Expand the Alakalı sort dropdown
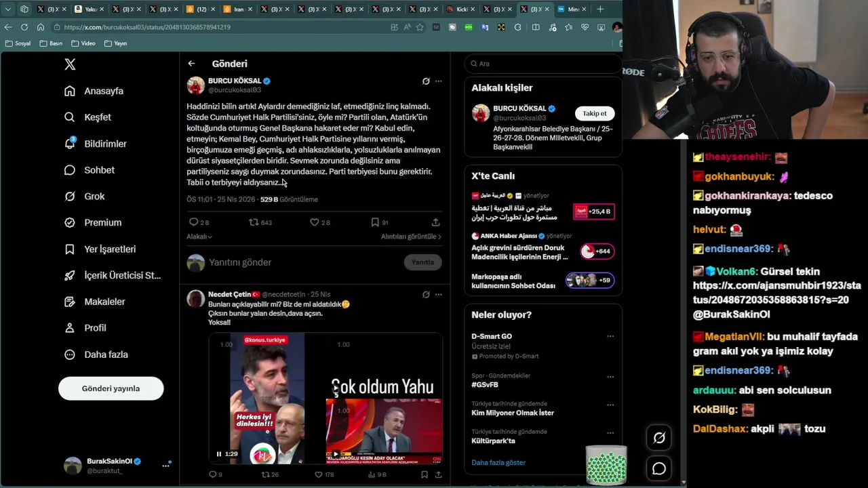The image size is (868, 488). [199, 237]
